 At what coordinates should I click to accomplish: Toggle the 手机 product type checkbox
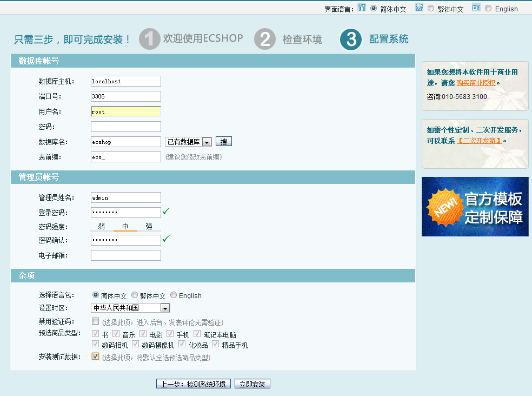click(x=170, y=333)
